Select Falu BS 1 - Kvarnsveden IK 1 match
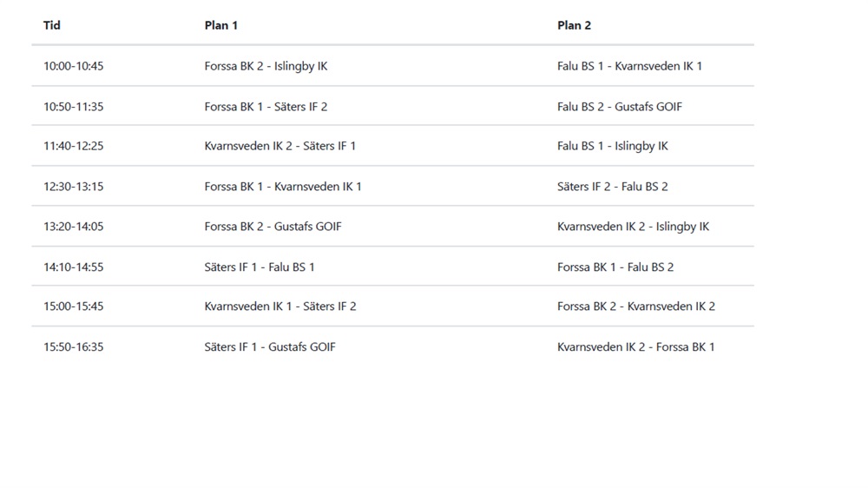Image resolution: width=868 pixels, height=488 pixels. click(629, 66)
